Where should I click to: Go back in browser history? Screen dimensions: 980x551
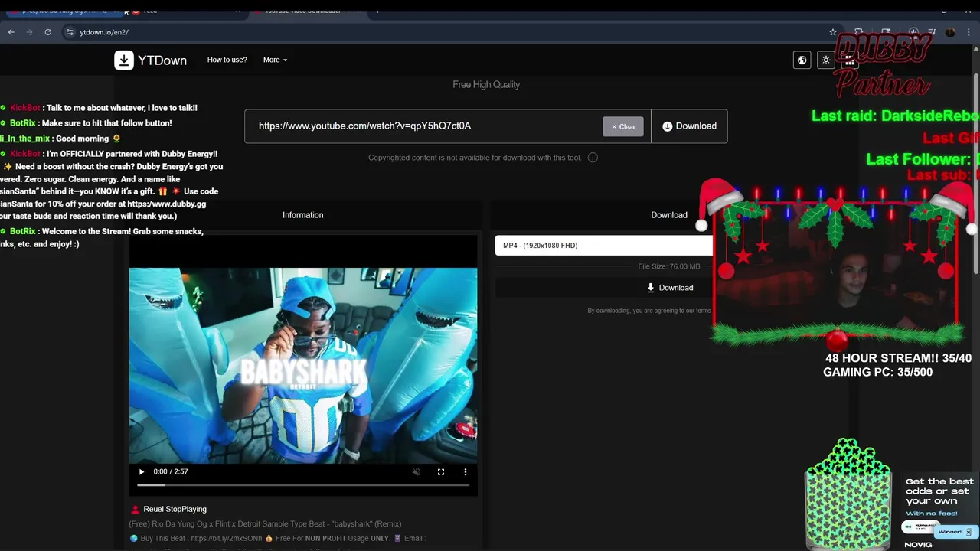(11, 32)
